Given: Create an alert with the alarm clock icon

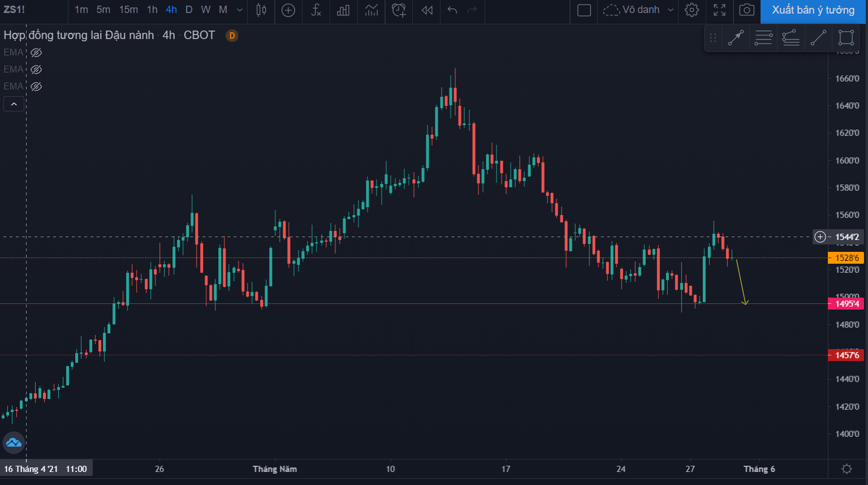Looking at the screenshot, I should point(399,10).
